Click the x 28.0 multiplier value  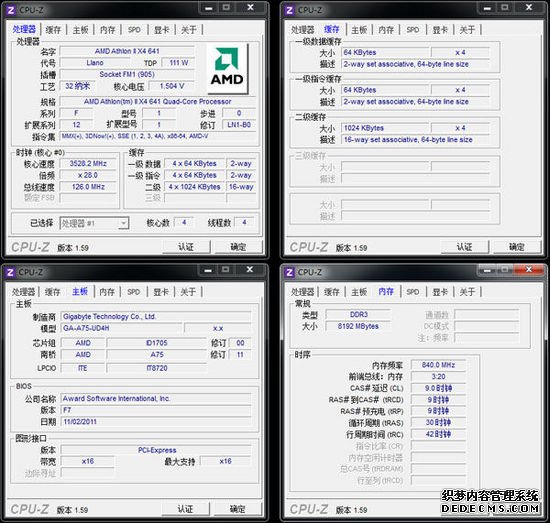(x=88, y=175)
